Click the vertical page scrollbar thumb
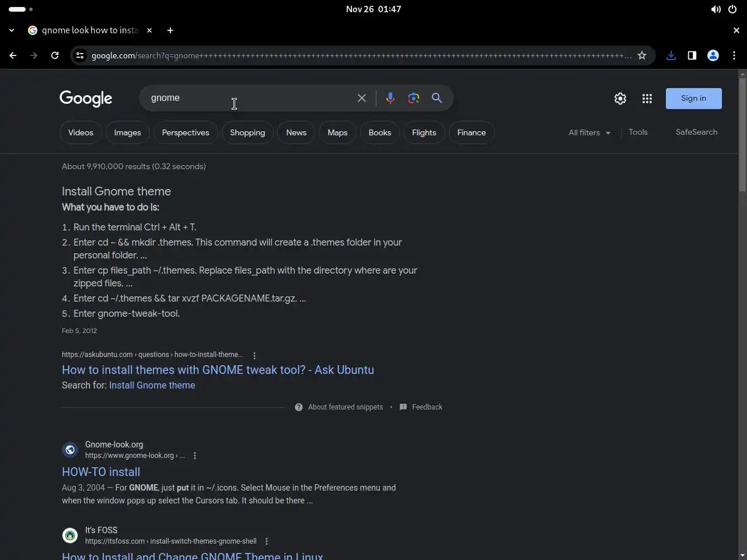 [742, 134]
